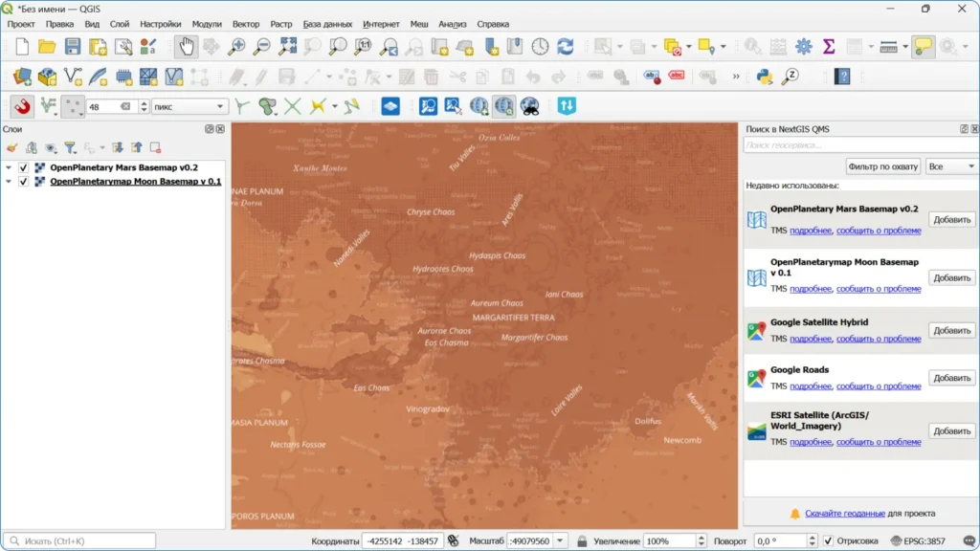Open the Processing toolbox gear icon
Image resolution: width=980 pixels, height=551 pixels.
click(803, 47)
